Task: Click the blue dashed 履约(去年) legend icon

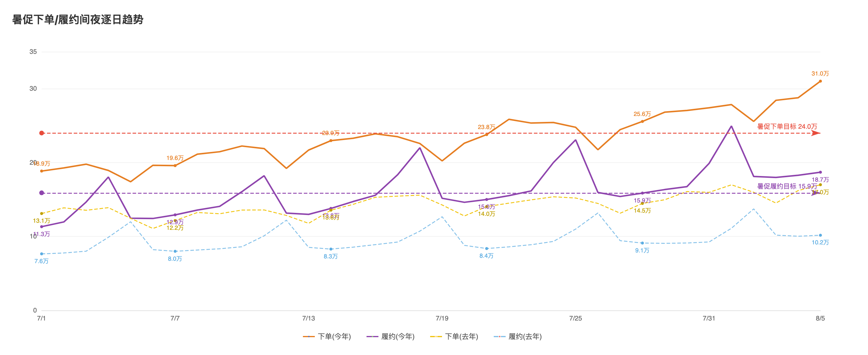Action: coord(499,337)
